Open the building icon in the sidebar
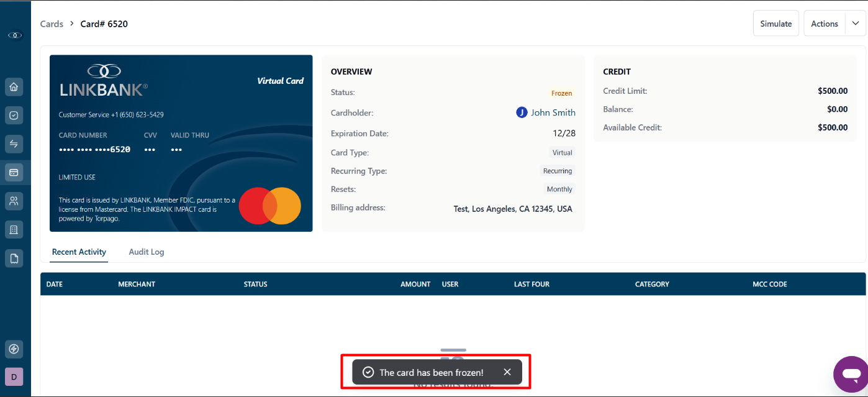Screen dimensions: 868x397 pyautogui.click(x=14, y=230)
